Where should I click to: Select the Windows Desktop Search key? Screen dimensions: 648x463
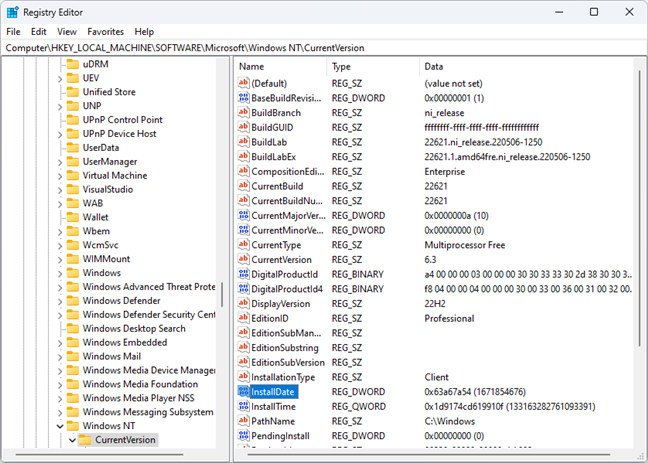coord(134,329)
